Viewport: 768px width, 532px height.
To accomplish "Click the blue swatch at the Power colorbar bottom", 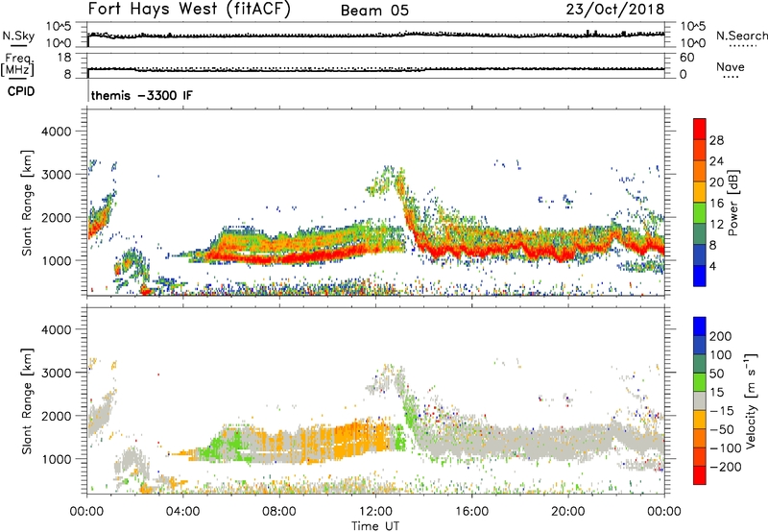I will click(700, 276).
